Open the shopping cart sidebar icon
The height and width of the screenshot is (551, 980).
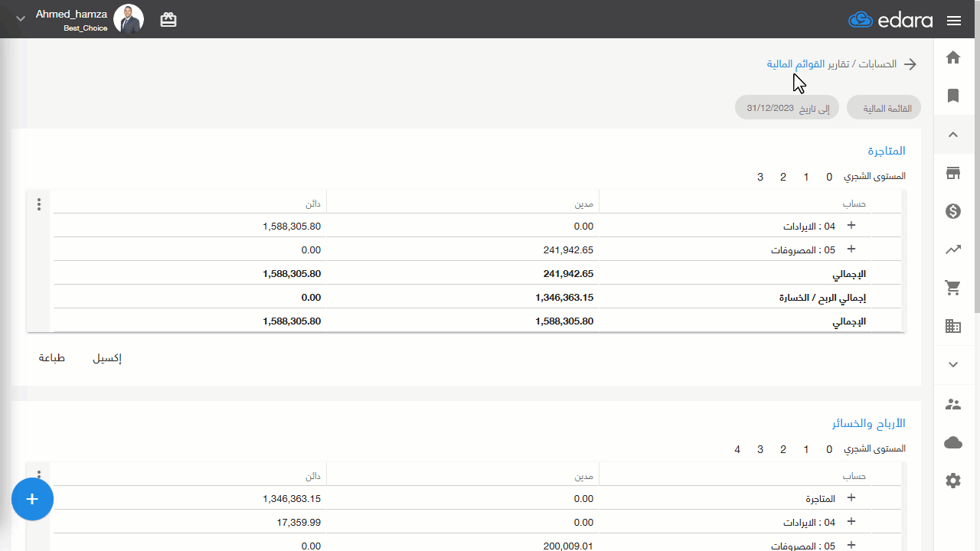point(953,288)
